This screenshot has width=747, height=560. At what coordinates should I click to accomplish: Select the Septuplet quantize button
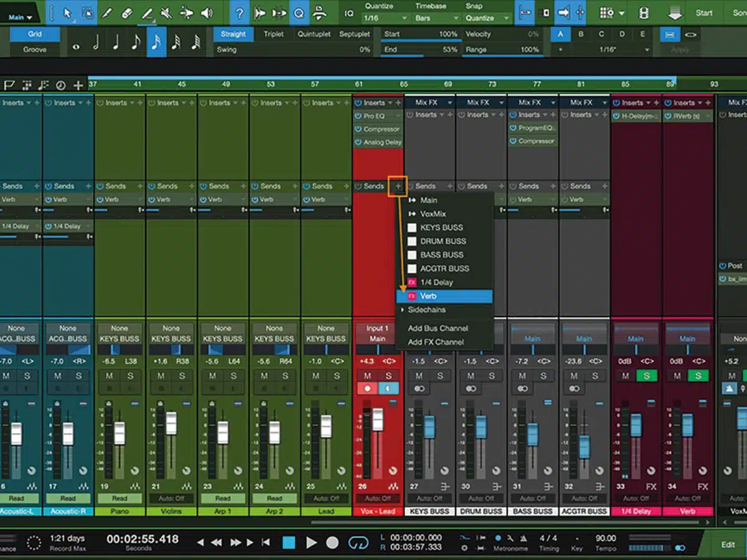coord(355,34)
